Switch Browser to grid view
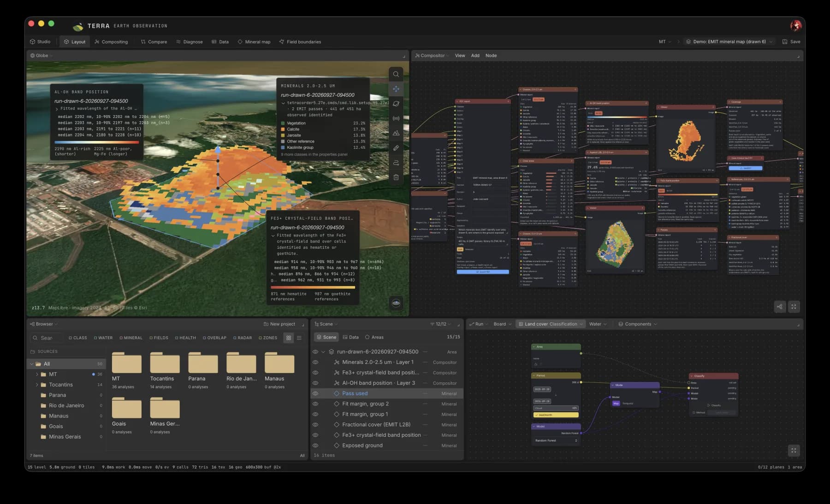Screen dimensions: 830x504 pos(289,338)
